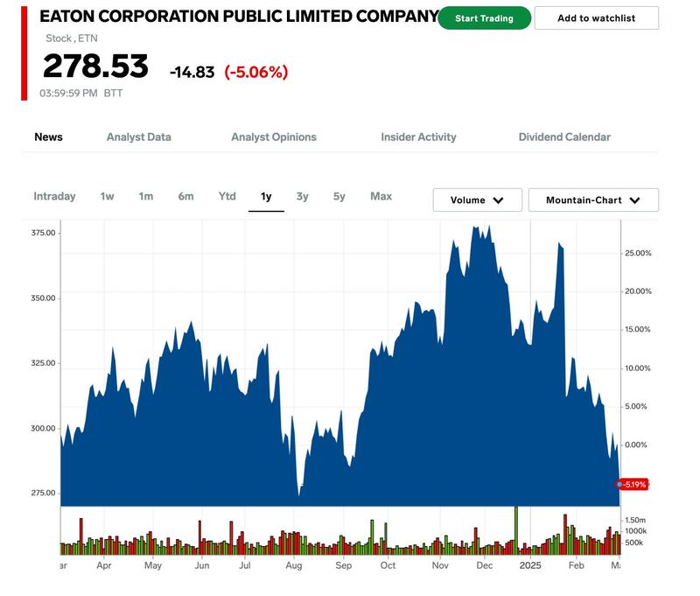Open the Analyst Opinions tab
Viewport: 700px width, 596px height.
click(274, 137)
